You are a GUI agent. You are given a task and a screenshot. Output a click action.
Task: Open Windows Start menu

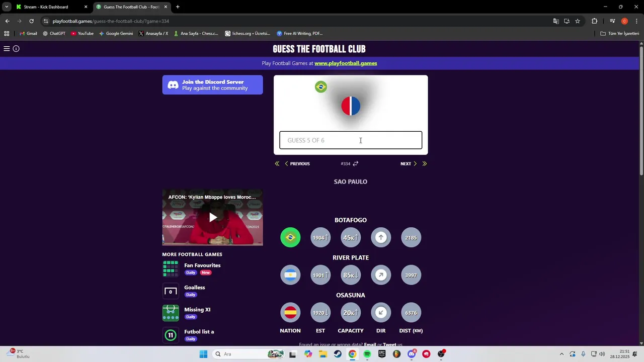203,354
